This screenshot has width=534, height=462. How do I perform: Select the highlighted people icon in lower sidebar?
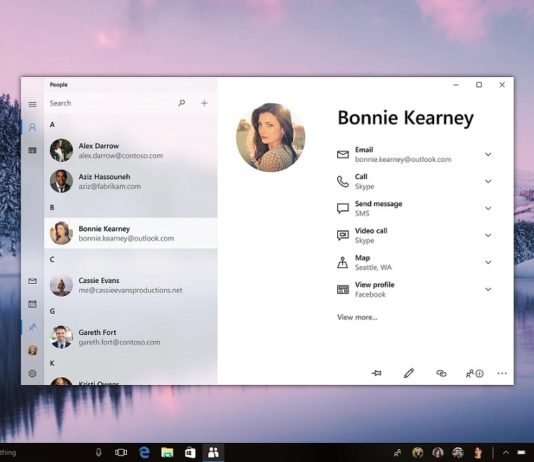[32, 327]
